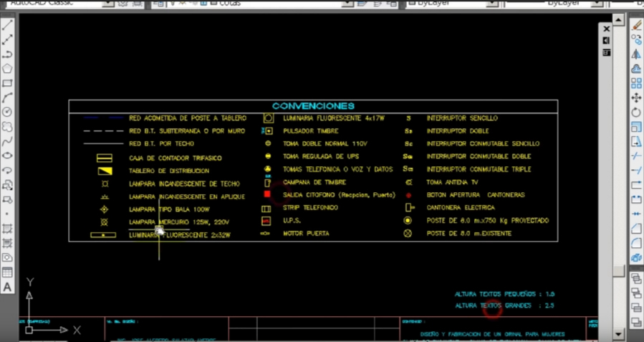
Task: Close the docked palette with the X
Action: (x=606, y=29)
